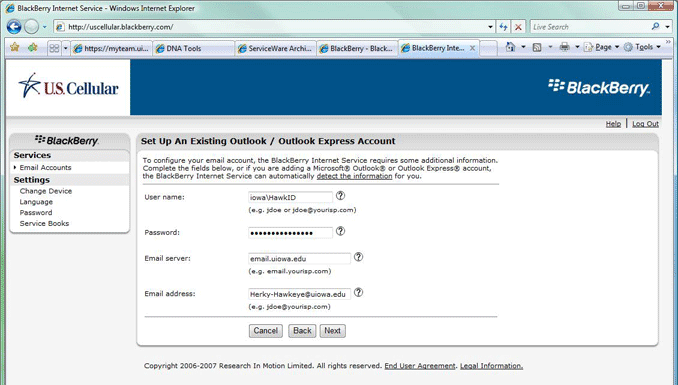
Task: Click the help icon beside Email server
Action: 358,257
